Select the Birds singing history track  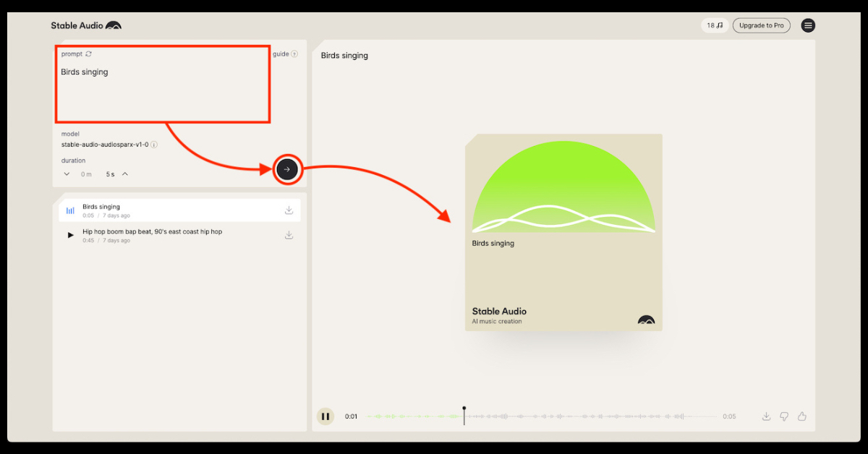tap(179, 210)
